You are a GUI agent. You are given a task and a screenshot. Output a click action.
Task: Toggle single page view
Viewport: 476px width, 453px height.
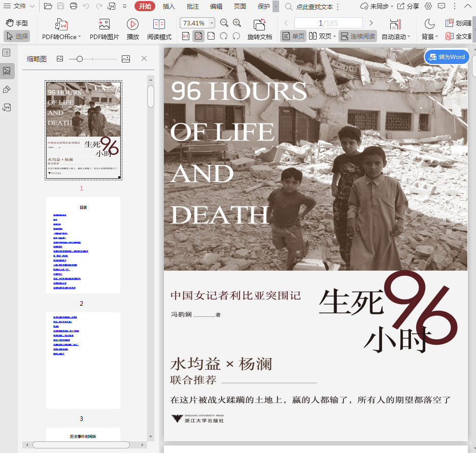(x=293, y=36)
